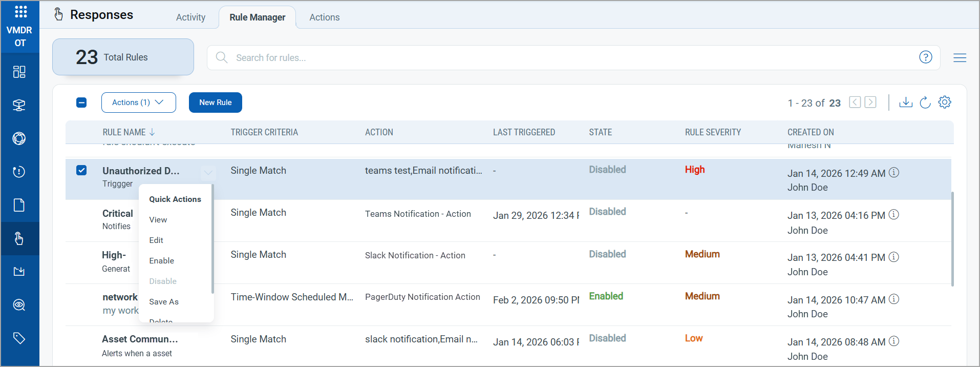Switch to the Activity tab
This screenshot has height=367, width=980.
pyautogui.click(x=190, y=17)
